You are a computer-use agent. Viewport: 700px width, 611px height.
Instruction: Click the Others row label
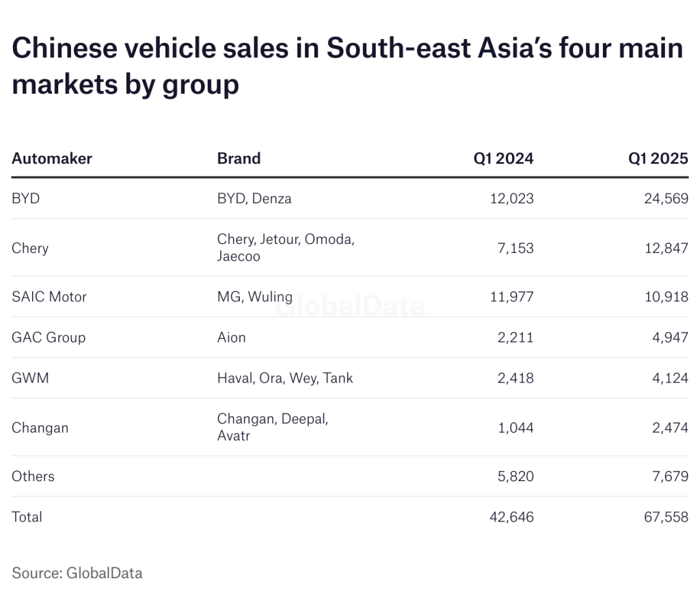[x=33, y=476]
